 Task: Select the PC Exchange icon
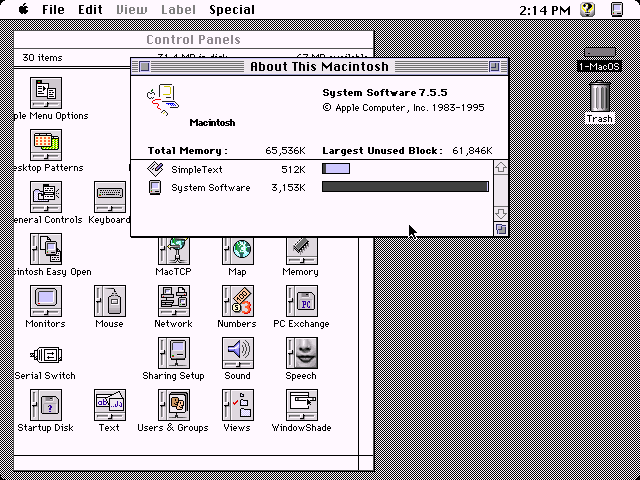[x=302, y=301]
